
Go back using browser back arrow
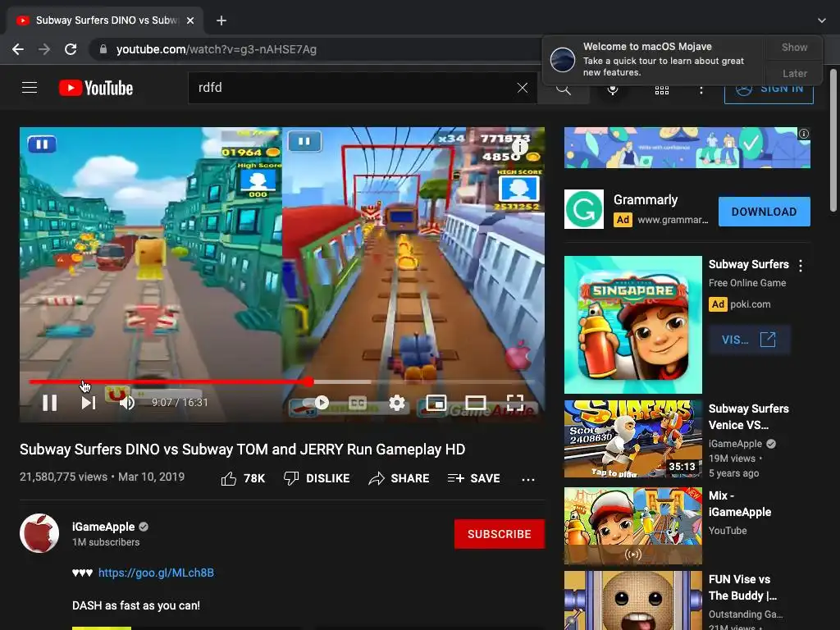pyautogui.click(x=18, y=49)
